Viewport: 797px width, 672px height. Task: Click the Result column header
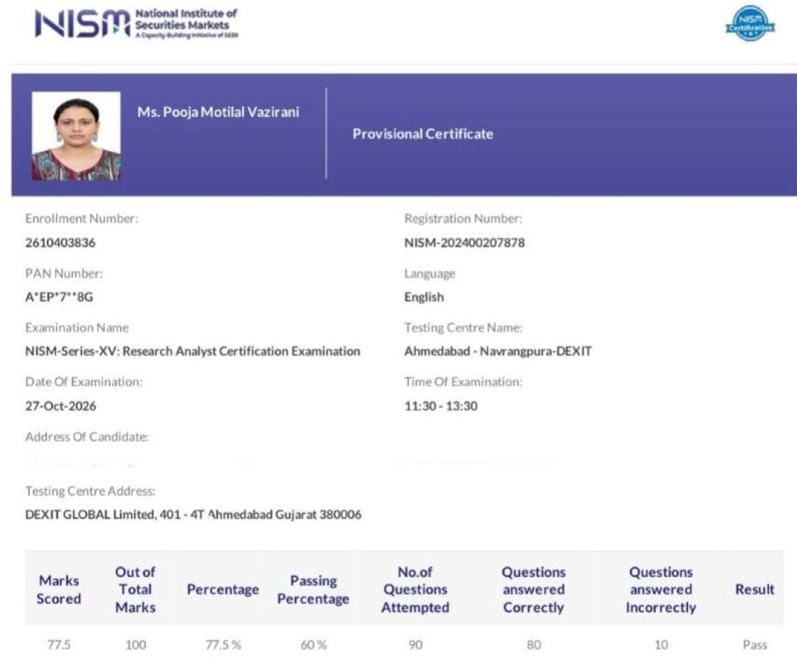tap(755, 590)
